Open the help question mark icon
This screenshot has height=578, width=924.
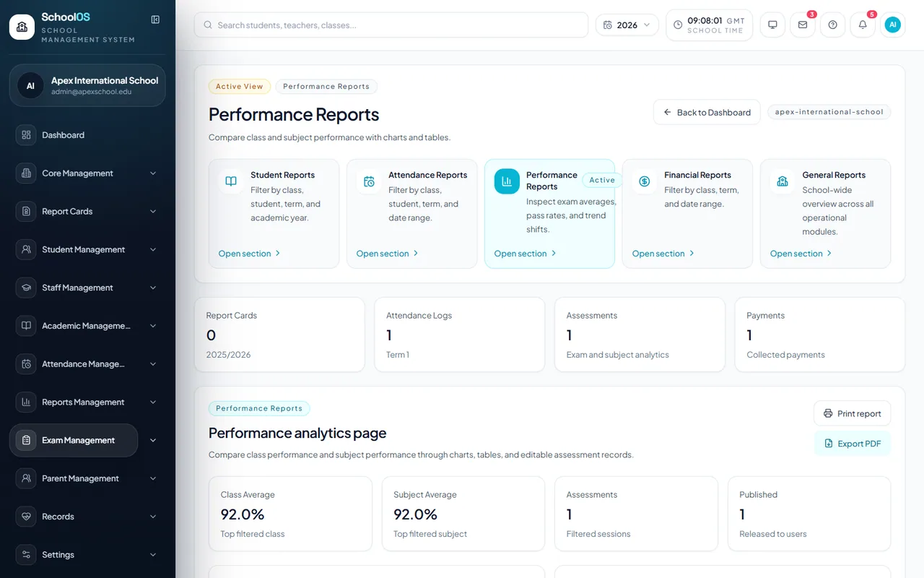832,25
